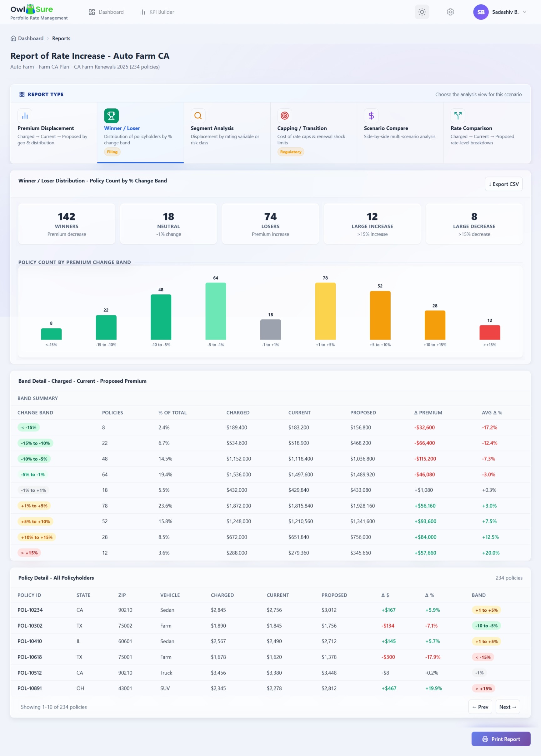Select the Rate Comparison split-arrow icon
Image resolution: width=541 pixels, height=756 pixels.
point(458,116)
